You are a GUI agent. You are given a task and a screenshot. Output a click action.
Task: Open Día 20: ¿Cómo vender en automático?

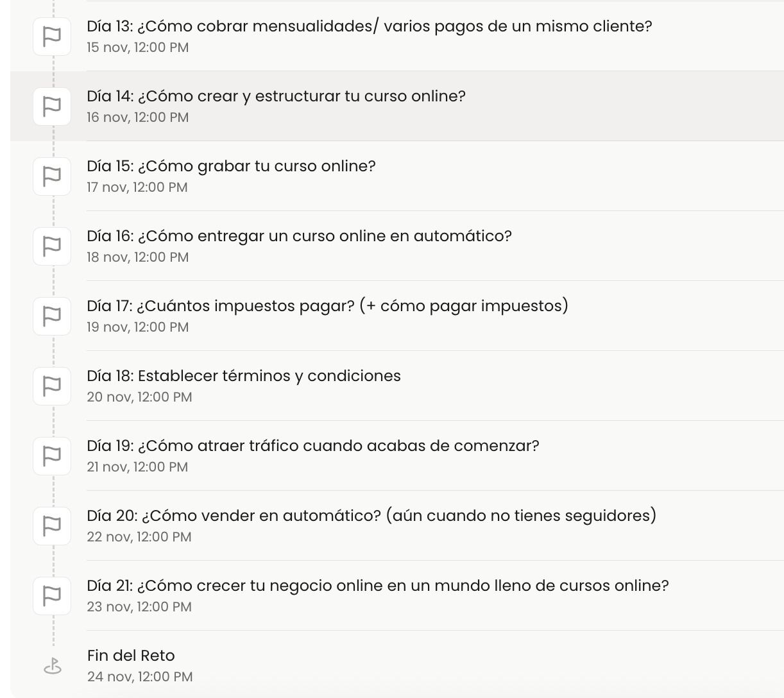pyautogui.click(x=371, y=516)
